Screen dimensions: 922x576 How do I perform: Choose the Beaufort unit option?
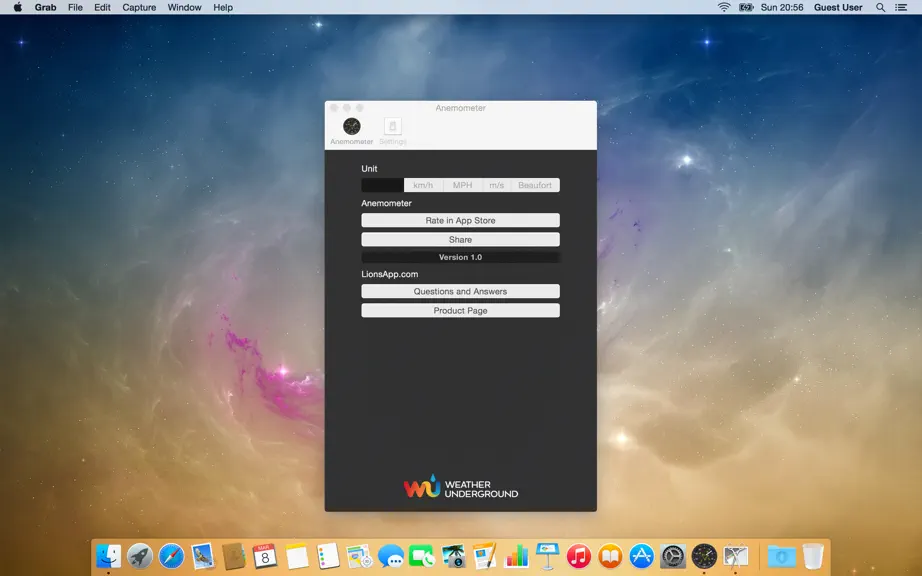(535, 185)
